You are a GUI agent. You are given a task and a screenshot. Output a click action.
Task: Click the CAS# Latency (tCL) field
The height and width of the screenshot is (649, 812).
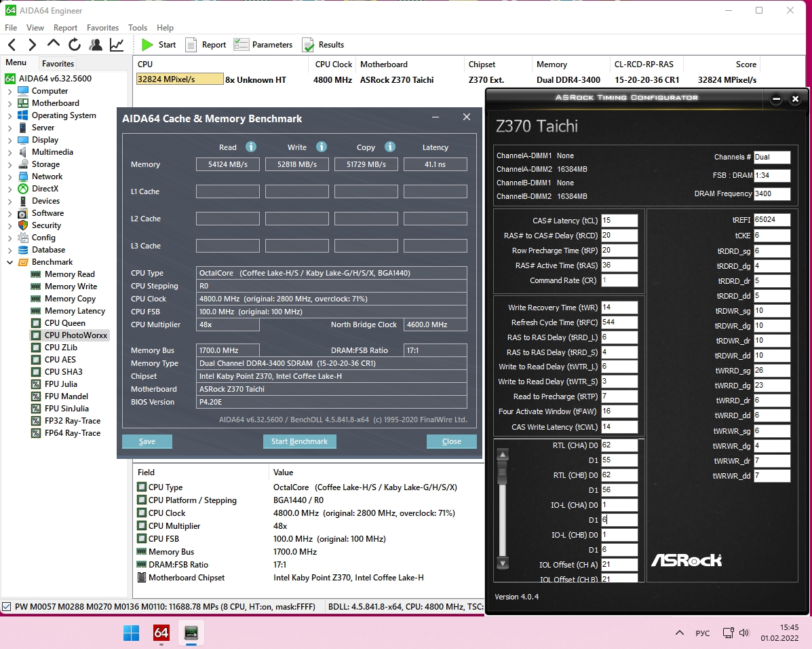(619, 221)
